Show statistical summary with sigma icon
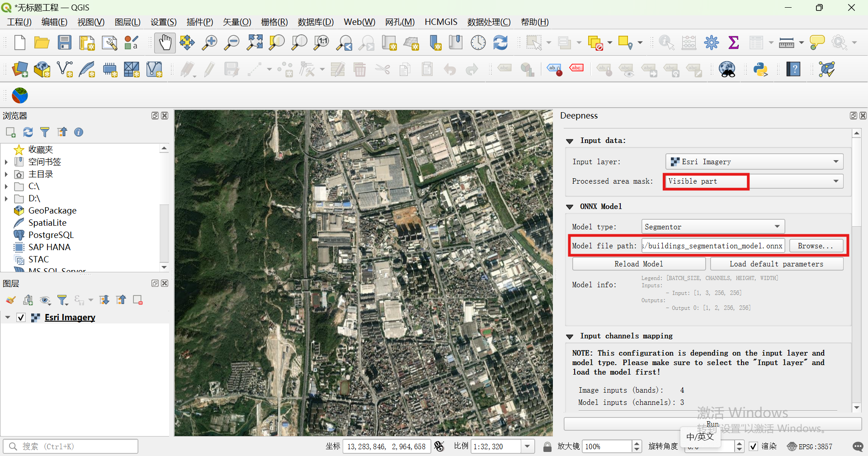The height and width of the screenshot is (456, 868). [x=733, y=42]
